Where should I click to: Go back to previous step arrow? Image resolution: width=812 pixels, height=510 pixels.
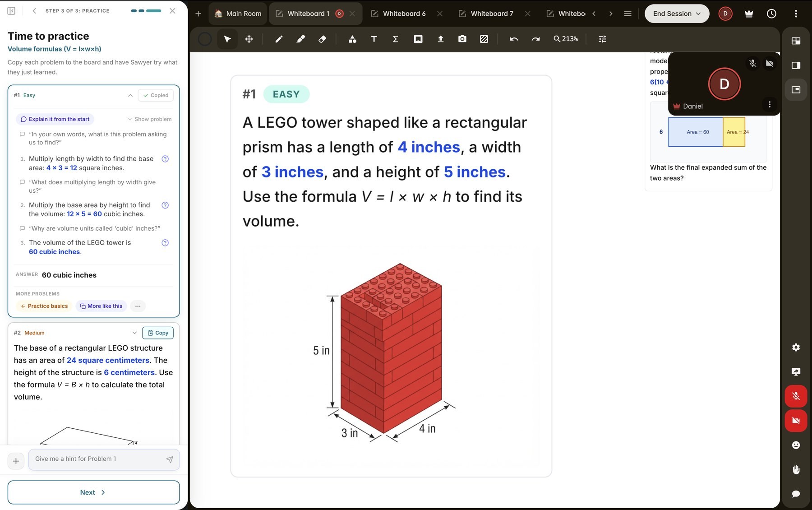point(34,11)
